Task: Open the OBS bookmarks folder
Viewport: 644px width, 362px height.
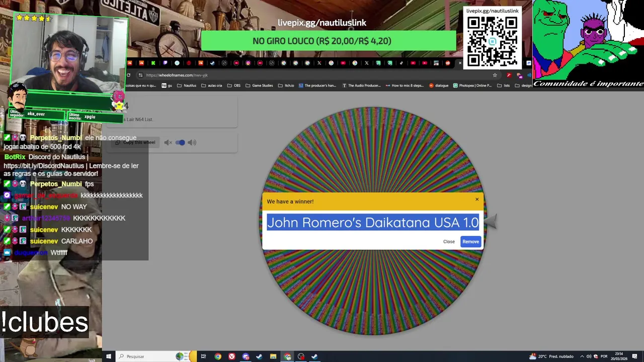Action: [x=234, y=85]
